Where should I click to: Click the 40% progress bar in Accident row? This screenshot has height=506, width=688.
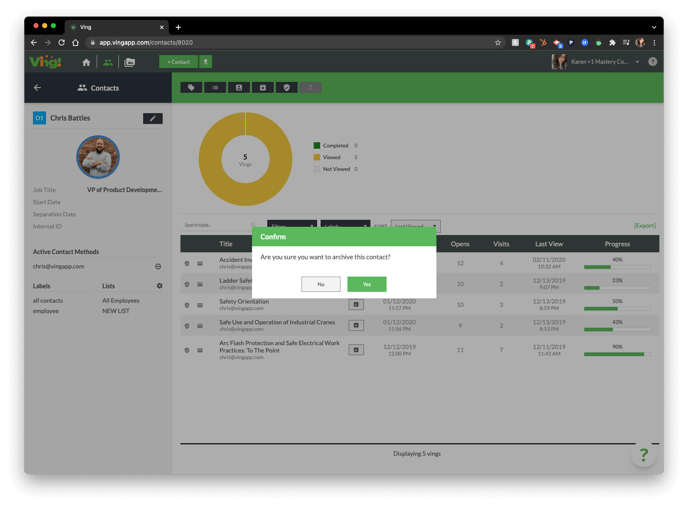[x=617, y=267]
